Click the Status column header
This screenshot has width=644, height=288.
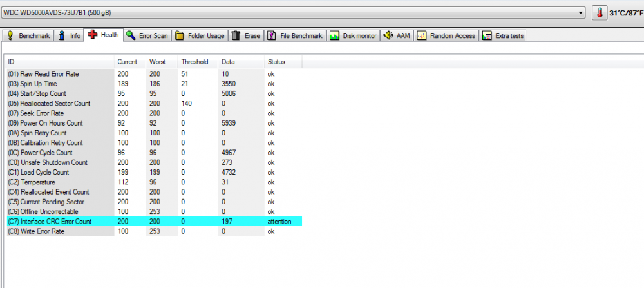[x=276, y=62]
